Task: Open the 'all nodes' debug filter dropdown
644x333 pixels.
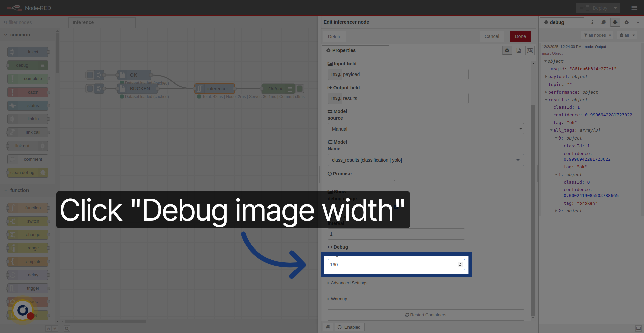Action: tap(597, 35)
